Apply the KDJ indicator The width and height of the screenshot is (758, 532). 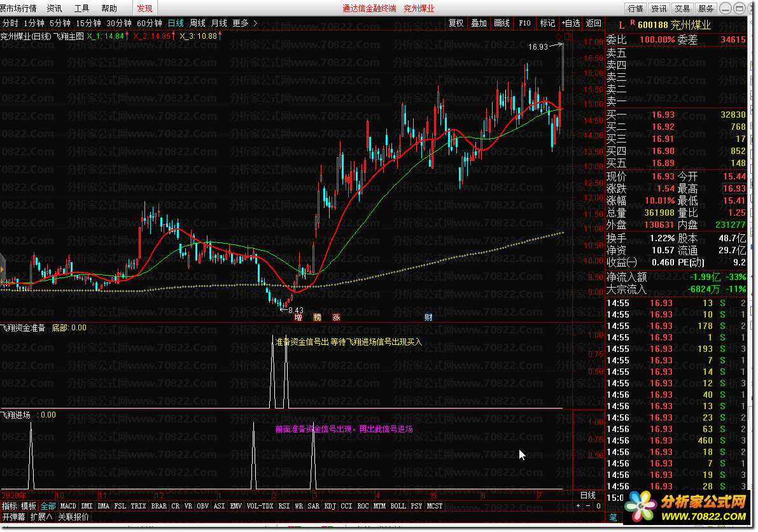click(330, 506)
